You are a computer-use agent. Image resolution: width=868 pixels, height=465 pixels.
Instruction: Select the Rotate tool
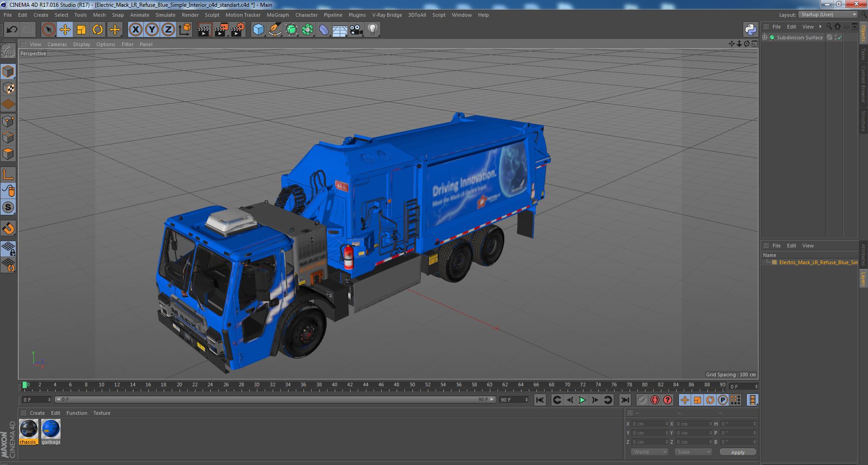point(98,30)
